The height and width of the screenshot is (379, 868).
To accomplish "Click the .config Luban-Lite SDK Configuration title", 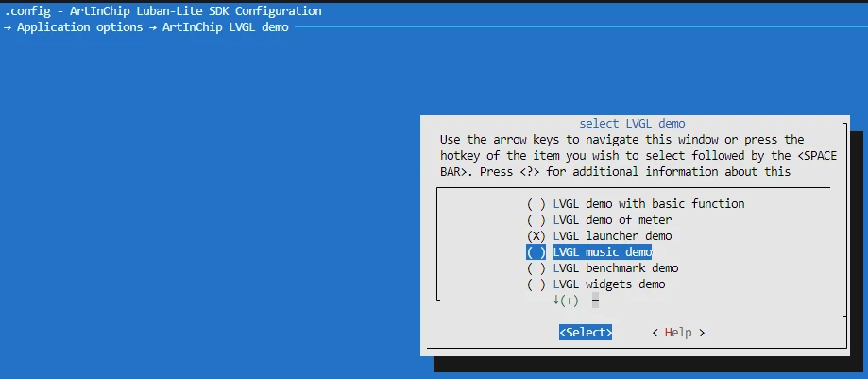I will pyautogui.click(x=162, y=11).
